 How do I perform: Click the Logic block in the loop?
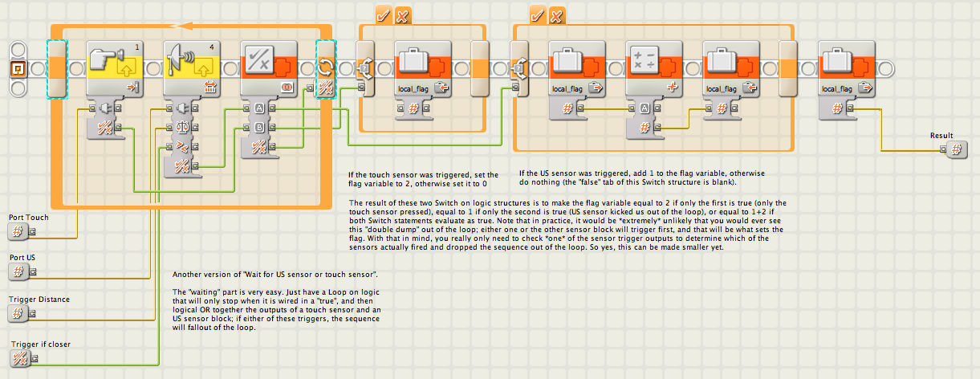tap(269, 69)
